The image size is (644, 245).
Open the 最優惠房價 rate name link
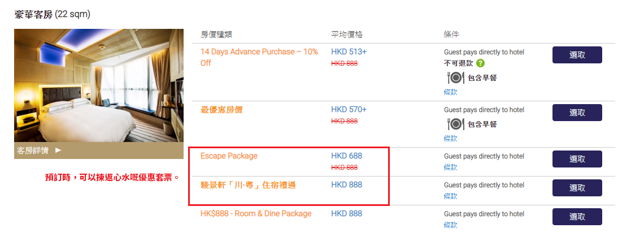(x=221, y=110)
